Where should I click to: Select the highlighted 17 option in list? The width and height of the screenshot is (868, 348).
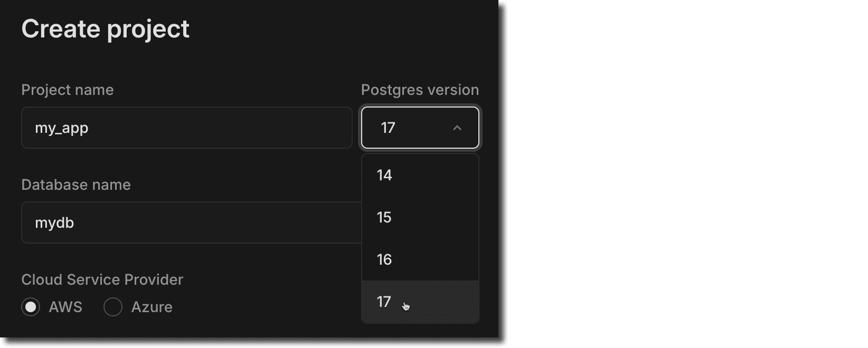pyautogui.click(x=420, y=302)
